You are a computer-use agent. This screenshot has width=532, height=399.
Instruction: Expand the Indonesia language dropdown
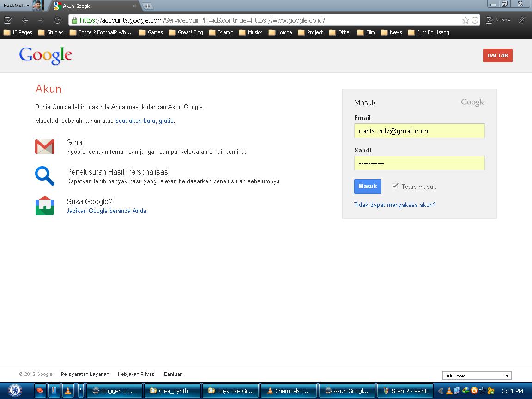tap(477, 375)
